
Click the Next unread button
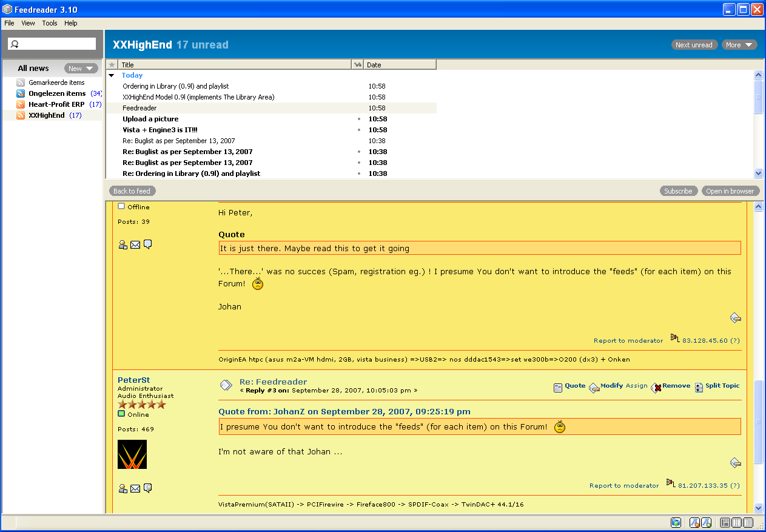(694, 45)
